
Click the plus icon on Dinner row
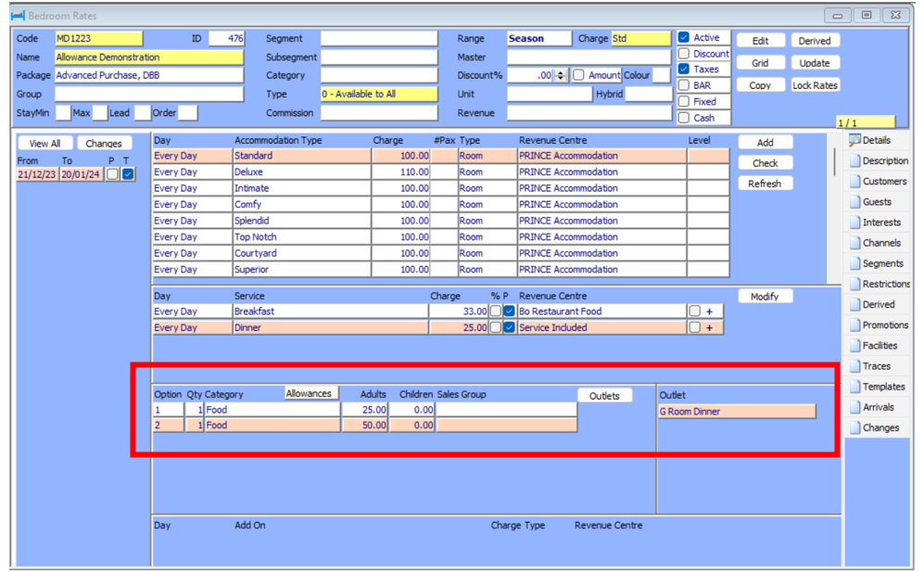(710, 328)
